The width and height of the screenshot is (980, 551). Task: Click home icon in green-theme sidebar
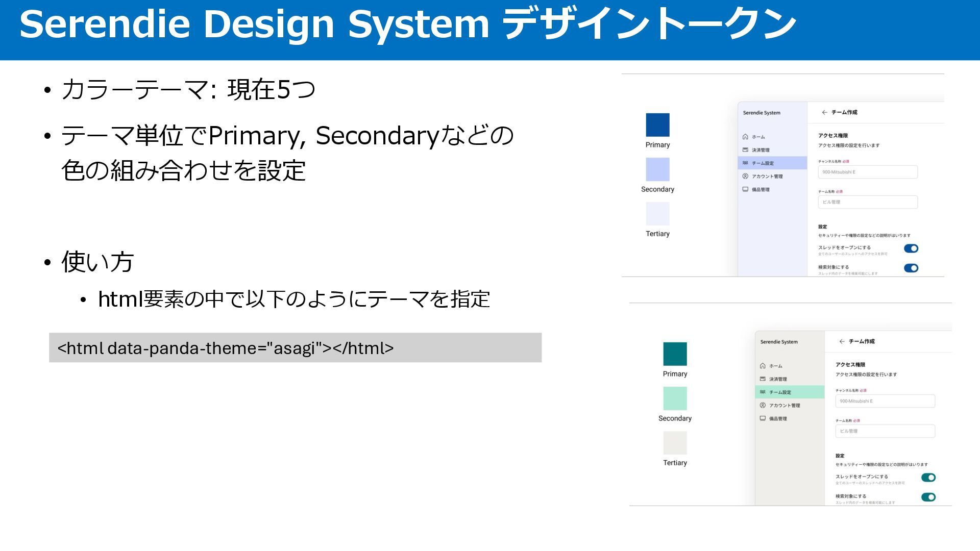763,366
